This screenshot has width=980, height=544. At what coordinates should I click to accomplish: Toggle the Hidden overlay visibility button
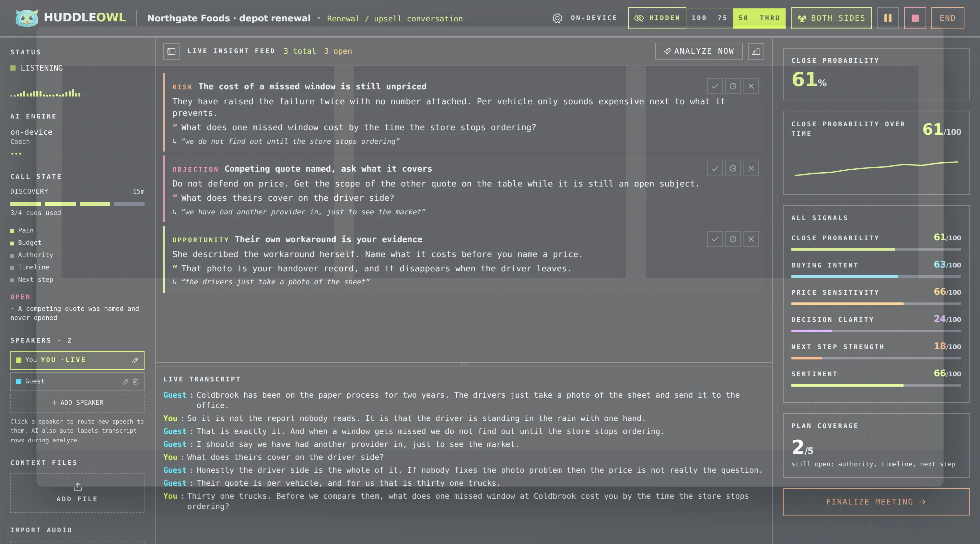point(657,18)
